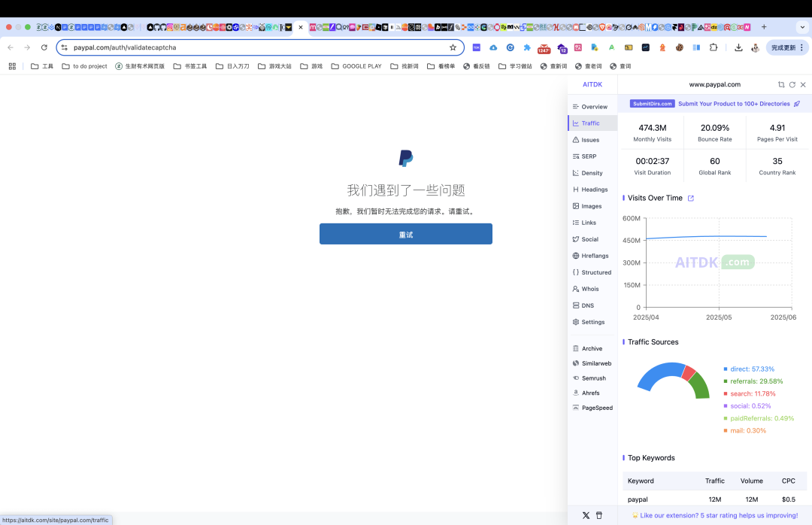Open the 书签工具 bookmarks folder
This screenshot has height=525, width=812.
[190, 66]
